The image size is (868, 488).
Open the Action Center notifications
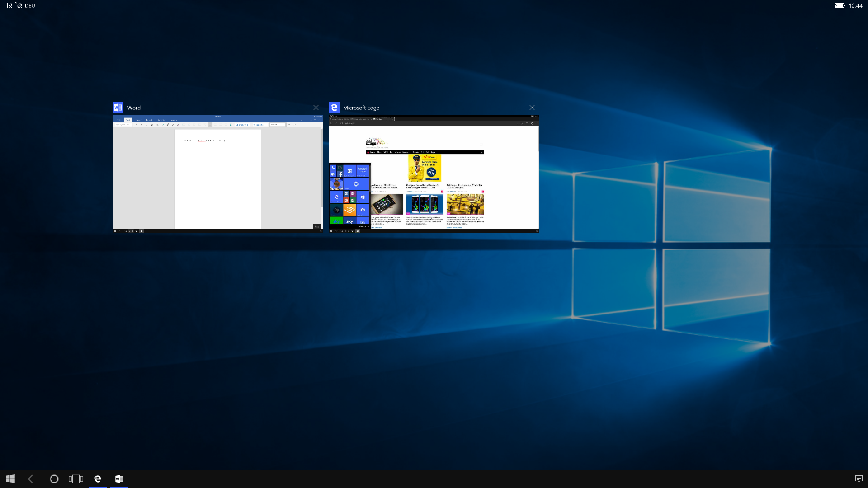(859, 479)
